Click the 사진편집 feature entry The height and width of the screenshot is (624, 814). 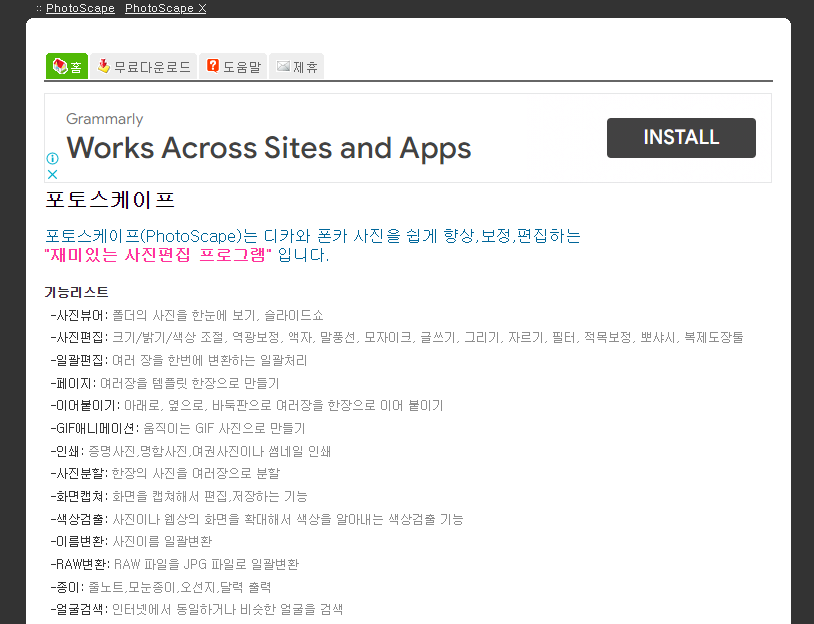397,337
